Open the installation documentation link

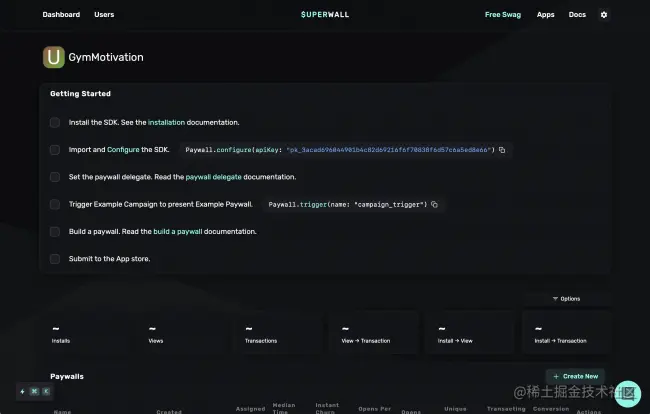click(x=166, y=123)
